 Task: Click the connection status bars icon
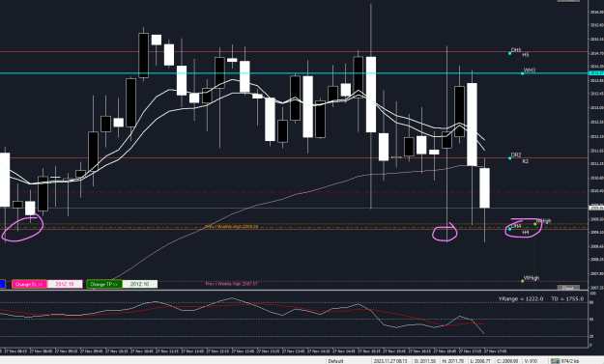[555, 361]
